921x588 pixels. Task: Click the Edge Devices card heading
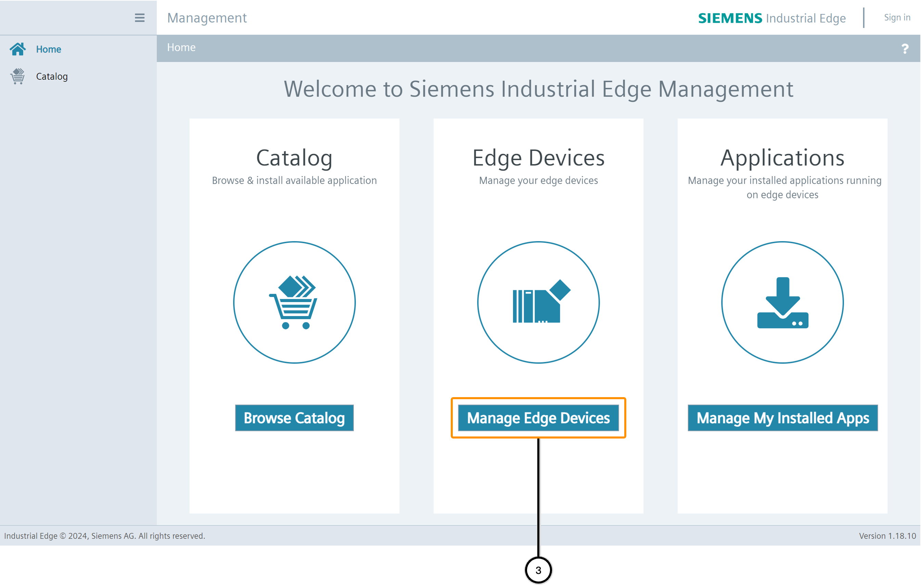(x=538, y=158)
